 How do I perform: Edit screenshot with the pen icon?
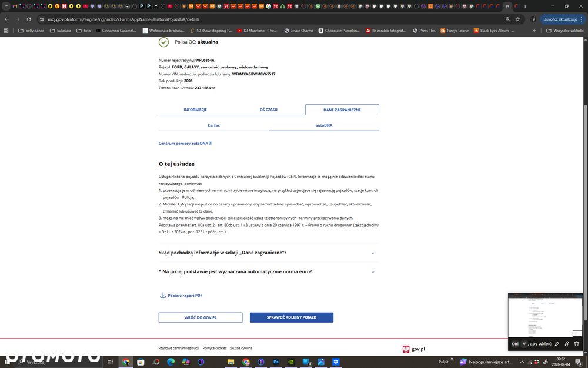(557, 344)
